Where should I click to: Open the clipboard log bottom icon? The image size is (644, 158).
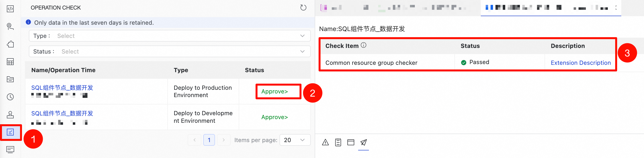pyautogui.click(x=338, y=143)
